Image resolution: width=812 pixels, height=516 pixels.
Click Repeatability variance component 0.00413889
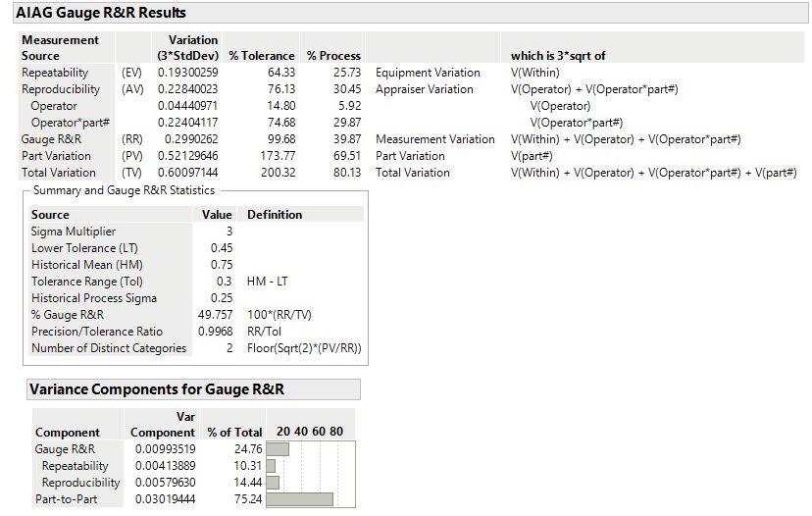click(x=165, y=465)
